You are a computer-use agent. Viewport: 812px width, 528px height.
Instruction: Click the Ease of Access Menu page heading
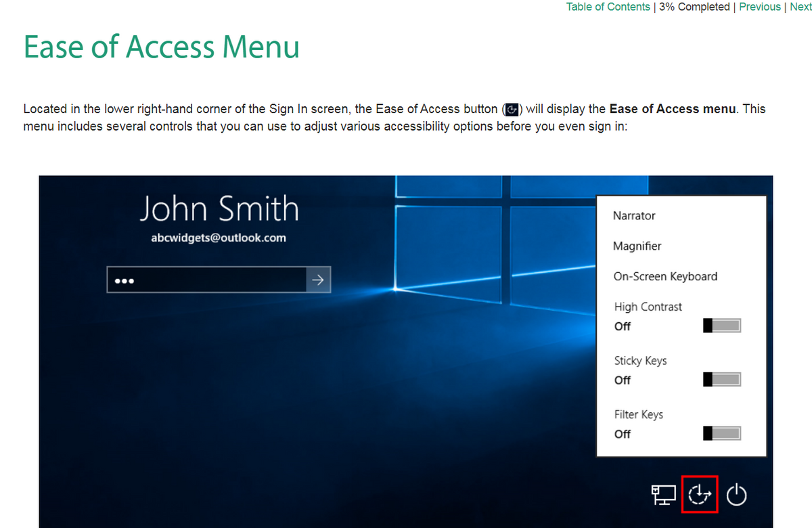pos(161,47)
